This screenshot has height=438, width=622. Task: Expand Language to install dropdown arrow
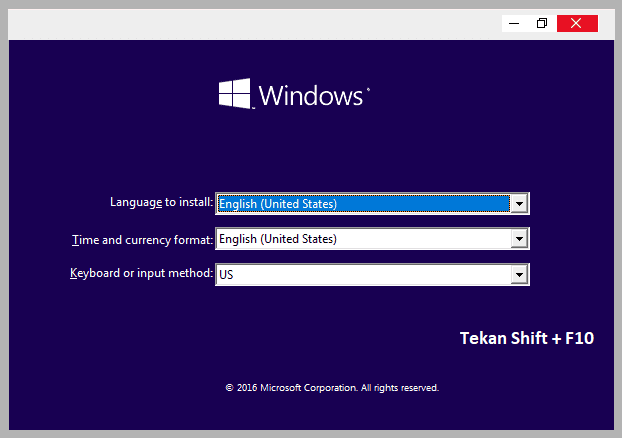(x=519, y=204)
